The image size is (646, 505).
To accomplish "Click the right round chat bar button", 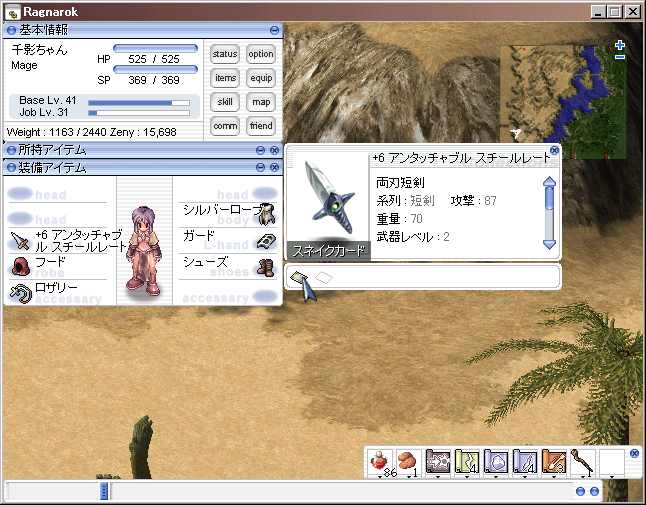I will coord(594,491).
